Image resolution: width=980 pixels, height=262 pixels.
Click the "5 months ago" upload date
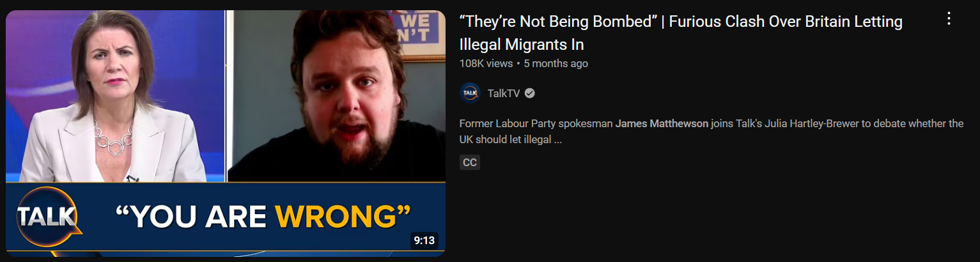(556, 63)
